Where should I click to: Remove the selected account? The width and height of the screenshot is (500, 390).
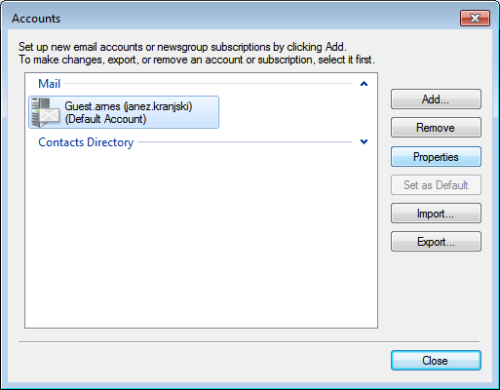tap(436, 127)
